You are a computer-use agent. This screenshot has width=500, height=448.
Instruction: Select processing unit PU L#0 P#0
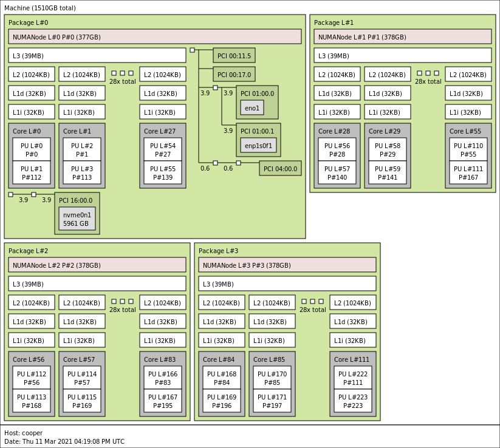(32, 150)
